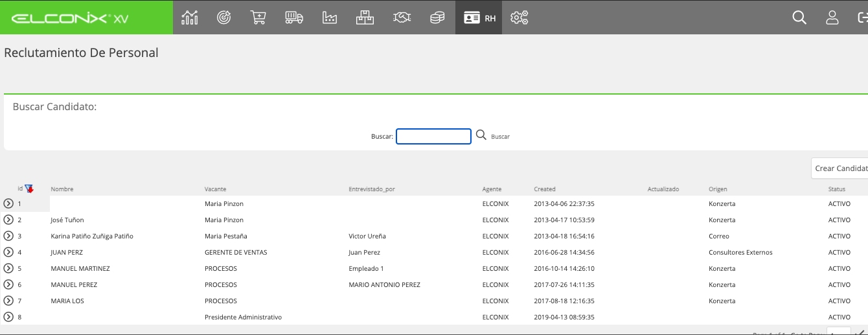Screen dimensions: 868x335
Task: Click the Maria Pestaña vacancy cell
Action: coord(225,237)
